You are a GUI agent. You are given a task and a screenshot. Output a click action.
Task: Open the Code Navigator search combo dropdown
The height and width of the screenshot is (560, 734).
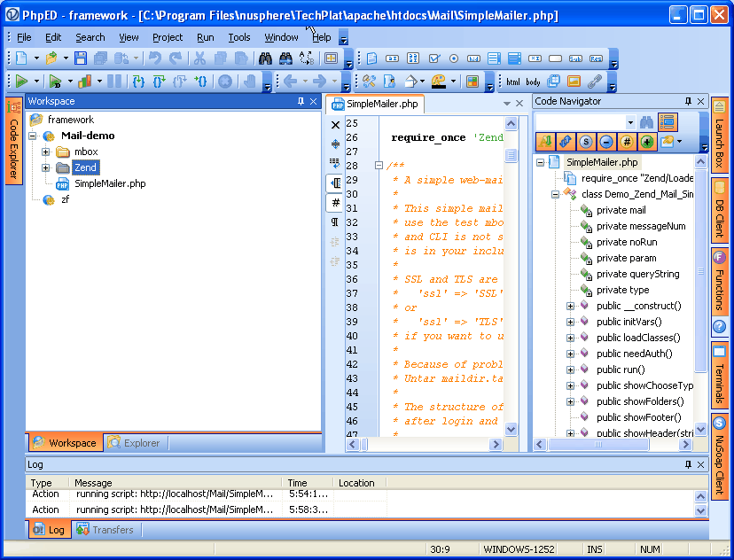(630, 122)
